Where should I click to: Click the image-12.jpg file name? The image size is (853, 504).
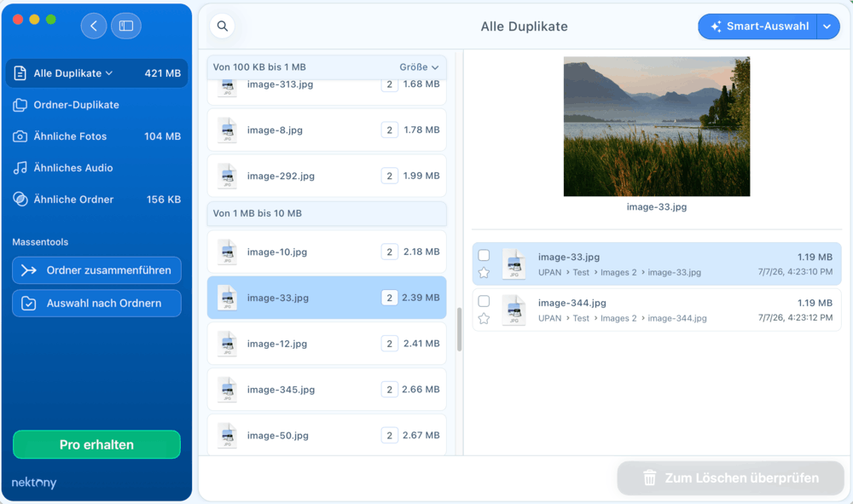pyautogui.click(x=277, y=344)
